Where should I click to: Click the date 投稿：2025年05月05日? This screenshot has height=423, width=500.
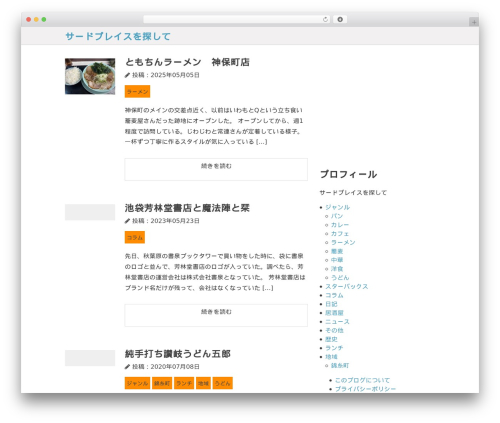pos(166,75)
